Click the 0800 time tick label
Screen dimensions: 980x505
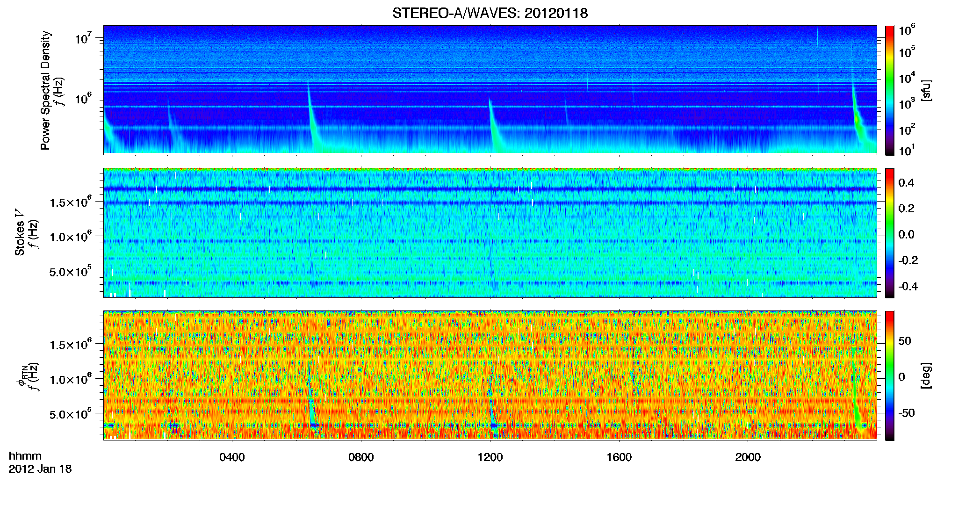361,457
